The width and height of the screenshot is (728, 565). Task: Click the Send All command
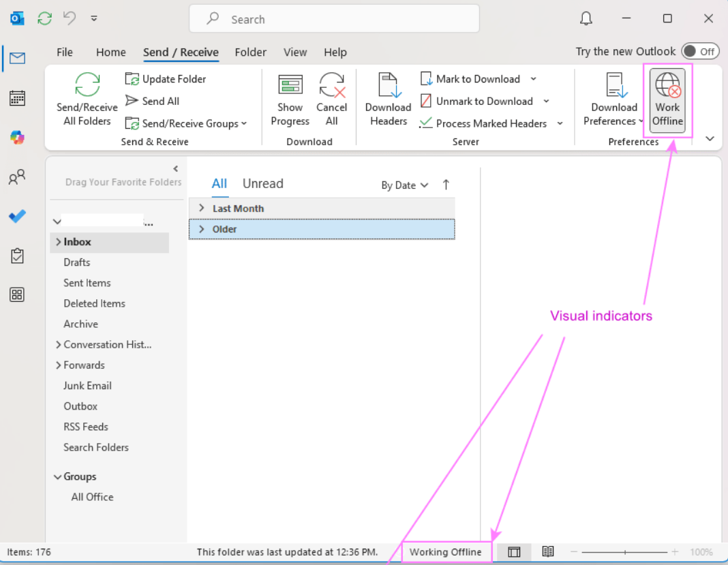[152, 101]
